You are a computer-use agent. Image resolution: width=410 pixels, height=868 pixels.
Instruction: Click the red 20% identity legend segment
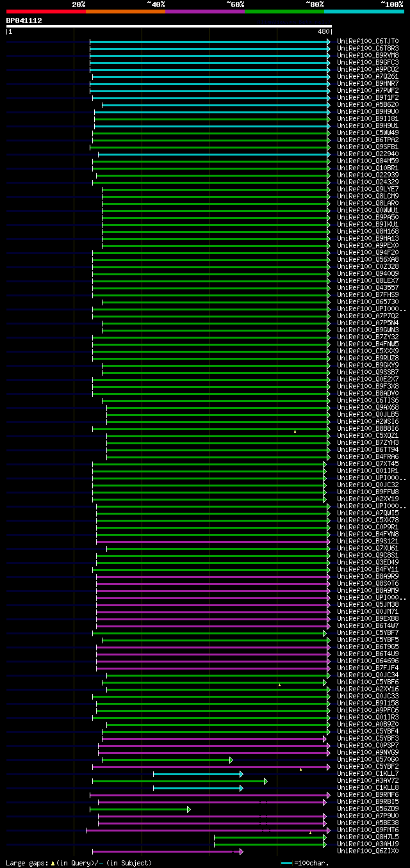coord(46,11)
